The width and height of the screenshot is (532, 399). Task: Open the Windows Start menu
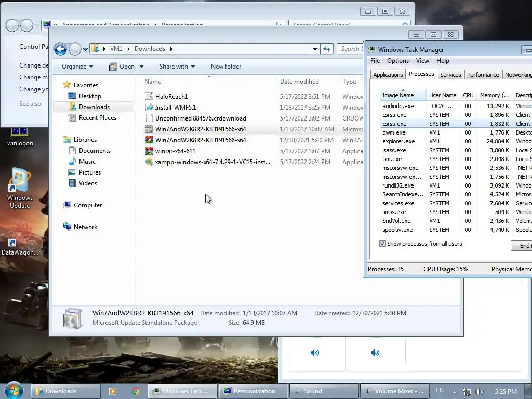pos(14,391)
